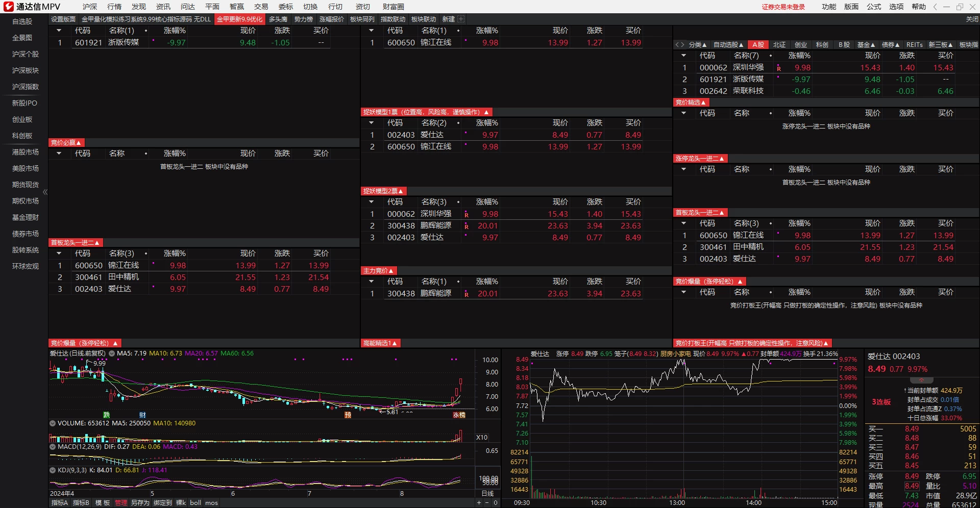Open 港股市场 in the left sidebar
Viewport: 980px width, 508px height.
[26, 152]
